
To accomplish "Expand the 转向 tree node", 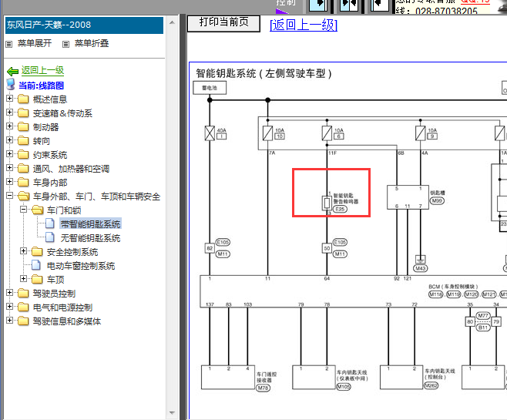I will click(x=10, y=140).
